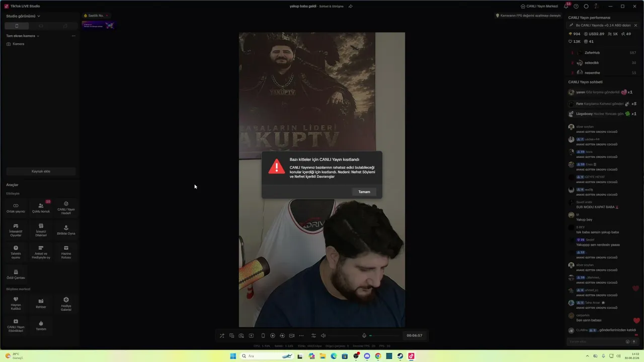Open the Hediye Galerisi tool

coord(66,303)
